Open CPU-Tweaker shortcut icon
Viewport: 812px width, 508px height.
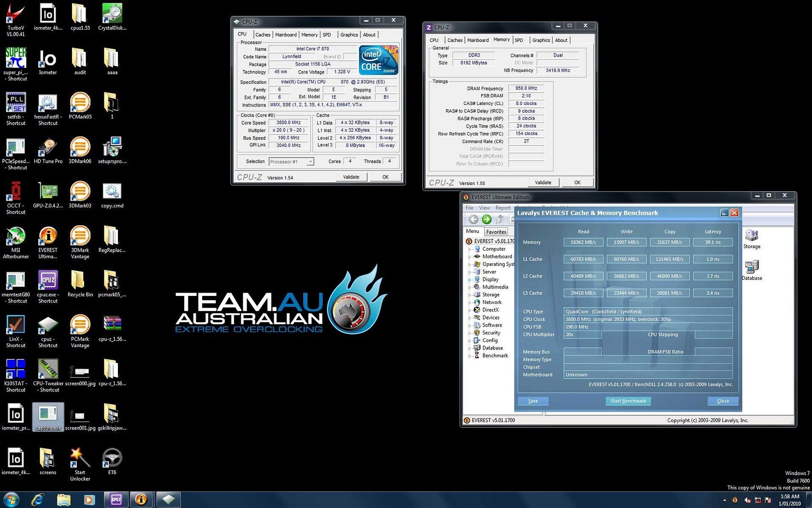point(48,376)
